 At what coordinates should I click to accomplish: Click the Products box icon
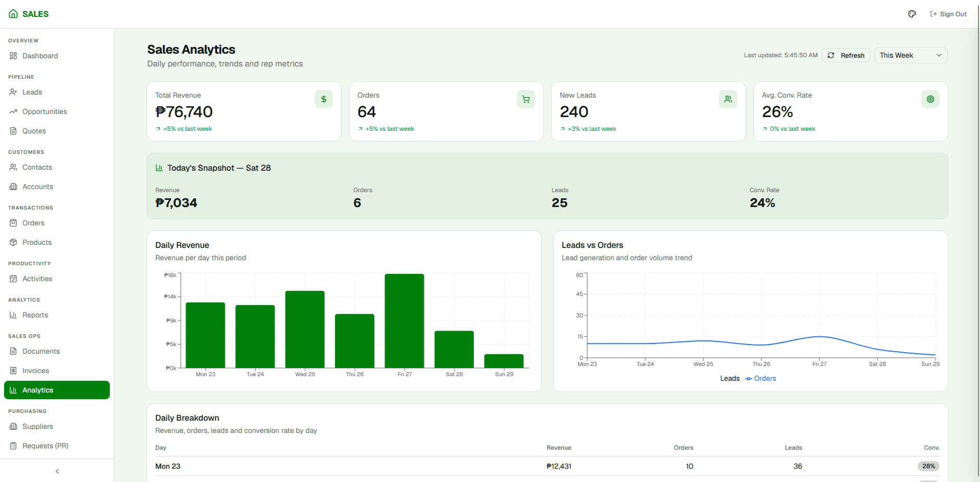[13, 242]
